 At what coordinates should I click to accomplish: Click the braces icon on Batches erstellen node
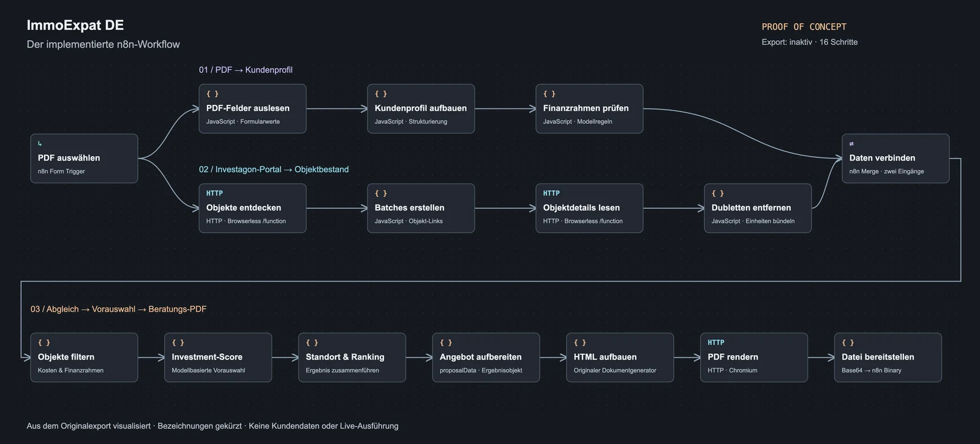coord(381,194)
